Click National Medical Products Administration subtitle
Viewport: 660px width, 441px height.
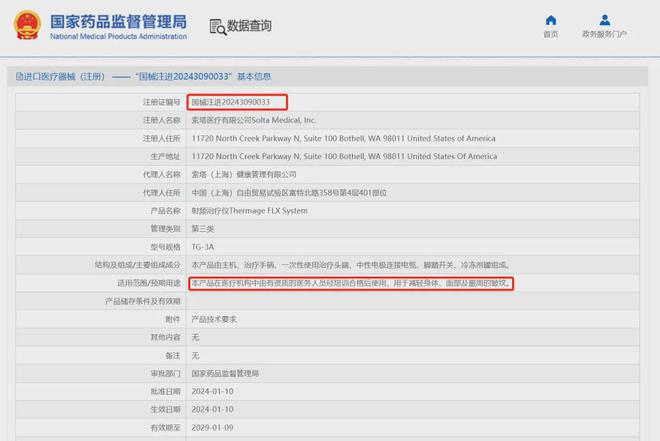tap(118, 37)
